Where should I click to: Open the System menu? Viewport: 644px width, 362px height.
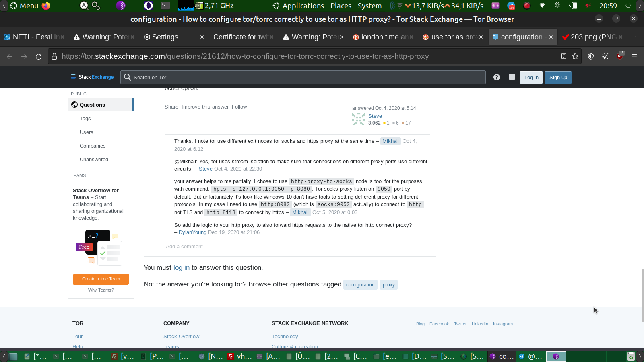pos(369,6)
